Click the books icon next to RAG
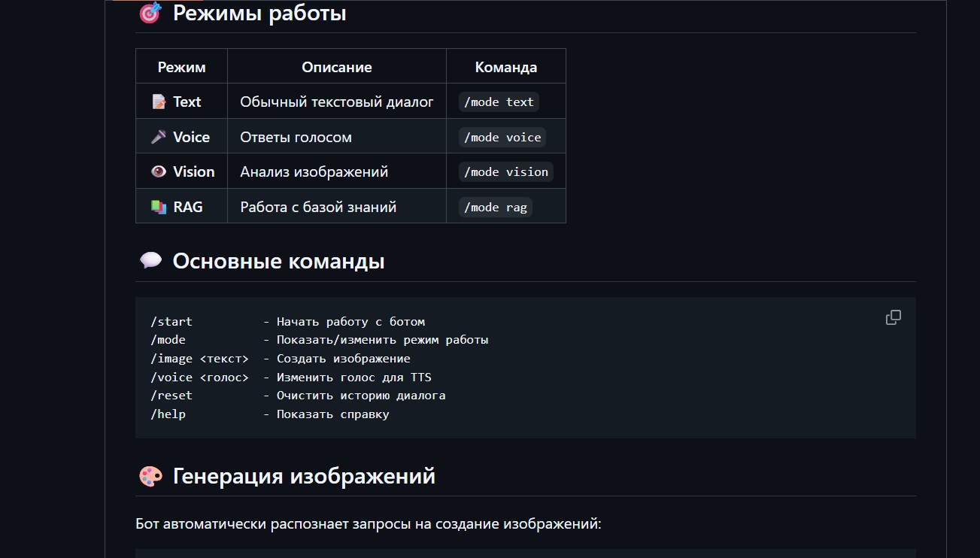 tap(159, 207)
